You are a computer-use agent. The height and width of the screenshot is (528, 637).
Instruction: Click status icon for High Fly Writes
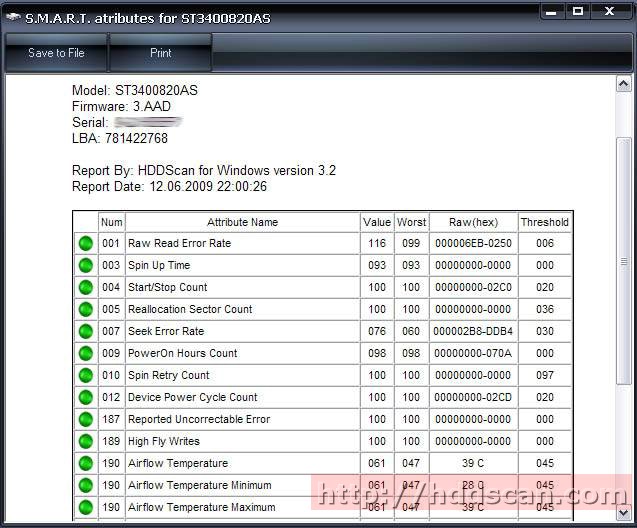coord(85,442)
